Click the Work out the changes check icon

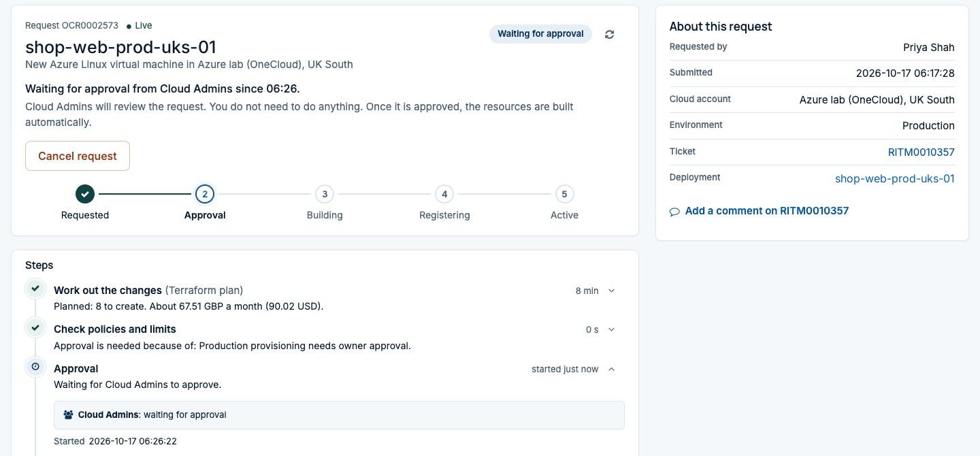(35, 289)
